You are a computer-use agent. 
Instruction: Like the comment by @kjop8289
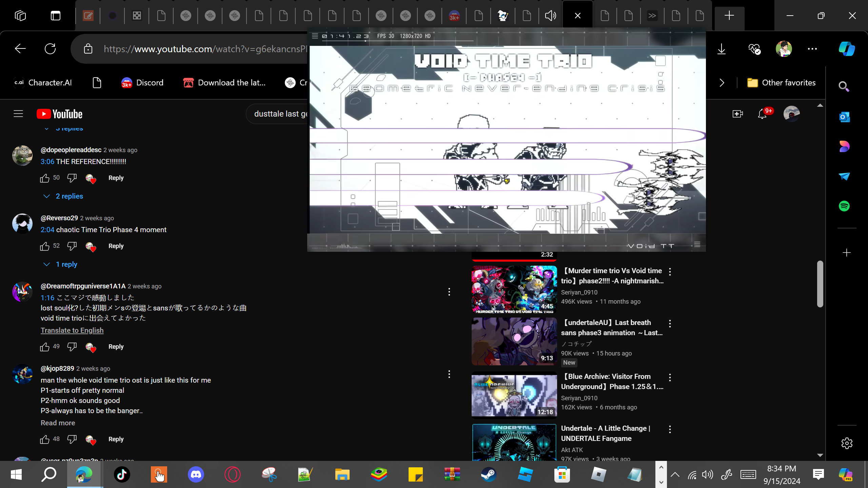click(x=45, y=439)
